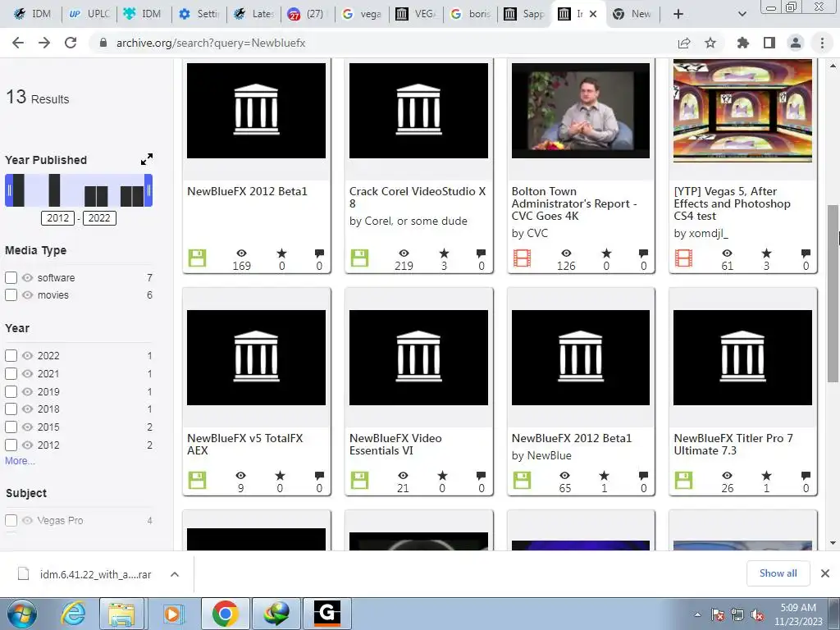Viewport: 840px width, 630px height.
Task: Hide 2022 results using eye toggle
Action: (27, 355)
